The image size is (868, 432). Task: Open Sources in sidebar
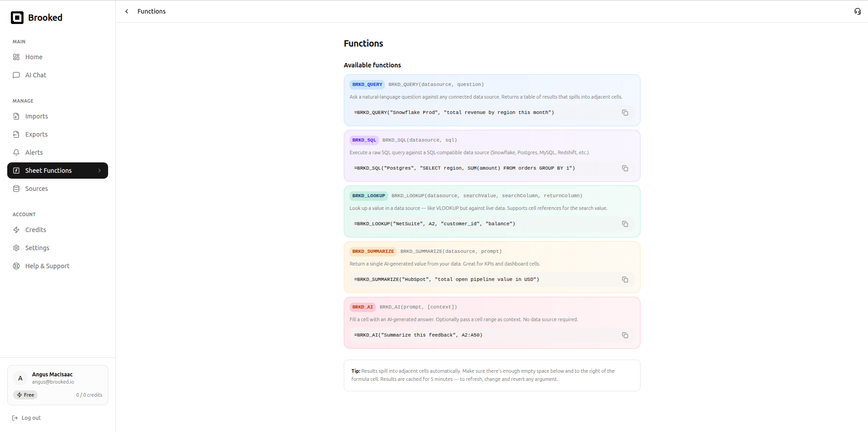57,189
